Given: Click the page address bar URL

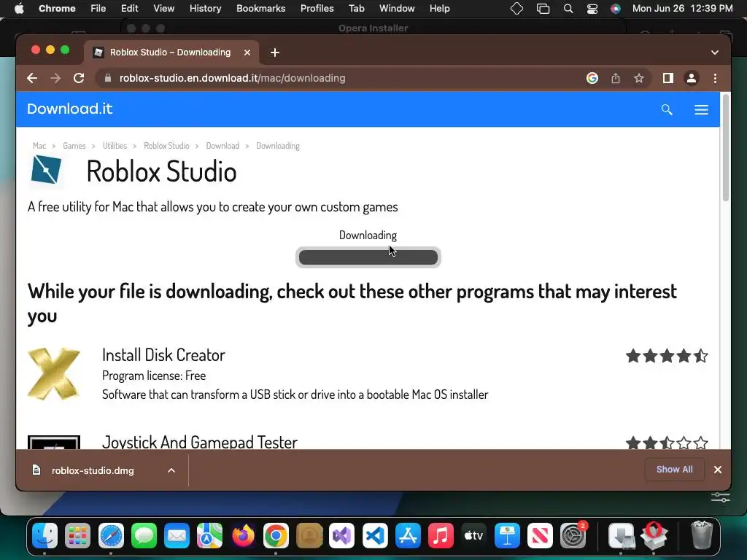Looking at the screenshot, I should [x=233, y=78].
